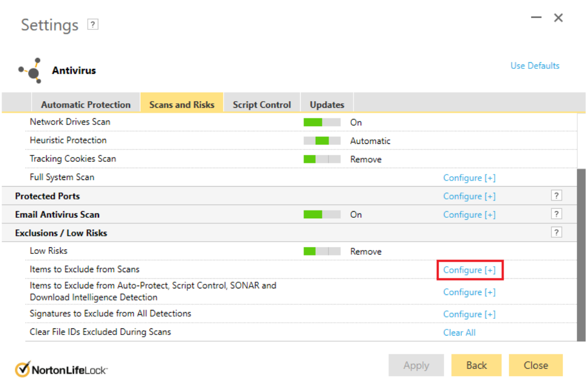588x390 pixels.
Task: Click the NortonLifeLock logo
Action: [61, 369]
